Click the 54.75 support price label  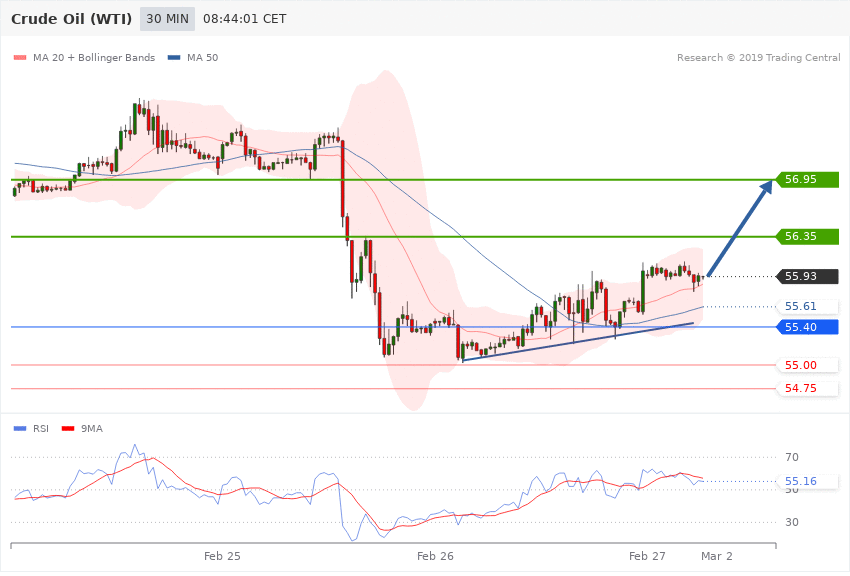[x=808, y=389]
